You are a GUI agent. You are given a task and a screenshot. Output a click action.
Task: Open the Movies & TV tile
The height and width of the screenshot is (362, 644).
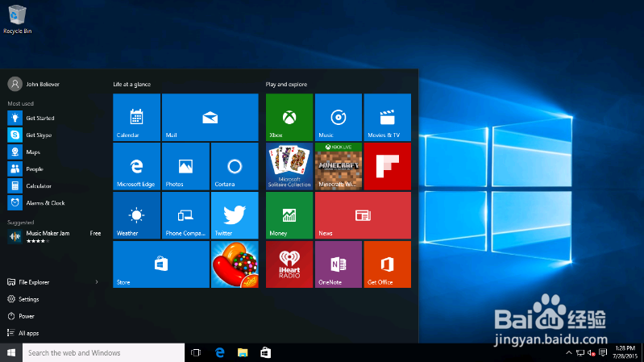click(388, 117)
